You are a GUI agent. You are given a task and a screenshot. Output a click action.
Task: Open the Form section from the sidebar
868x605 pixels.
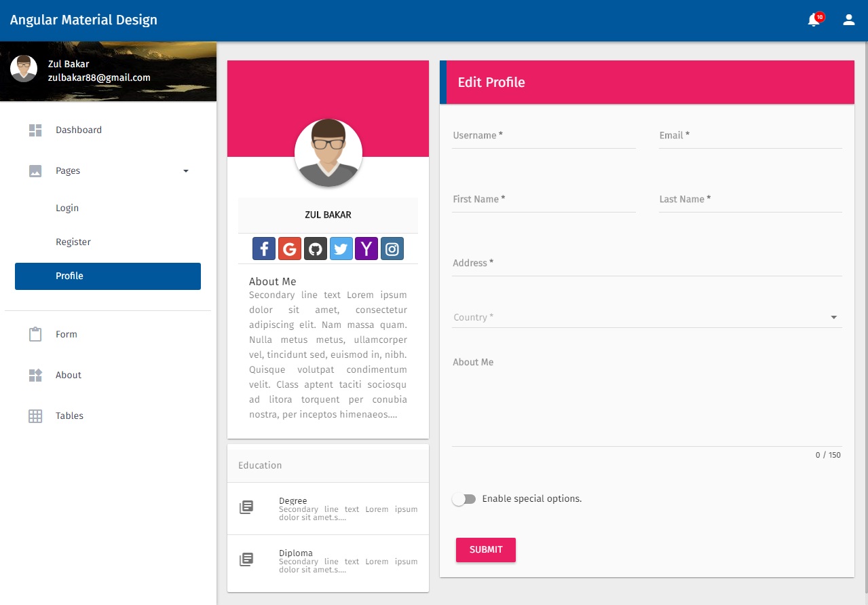[67, 334]
